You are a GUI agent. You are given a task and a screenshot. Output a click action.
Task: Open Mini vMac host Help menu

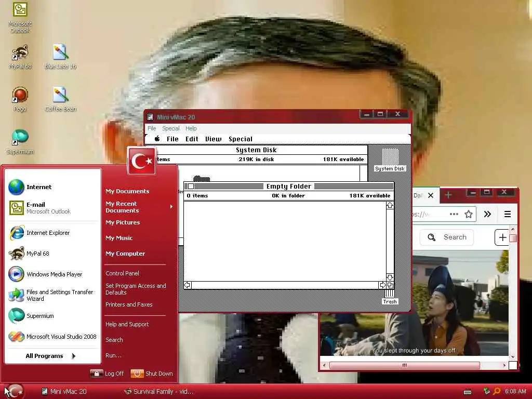(191, 128)
